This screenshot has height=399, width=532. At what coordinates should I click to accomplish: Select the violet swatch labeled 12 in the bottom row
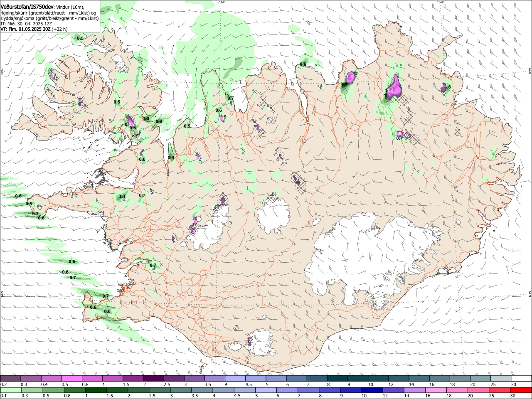pyautogui.click(x=393, y=390)
